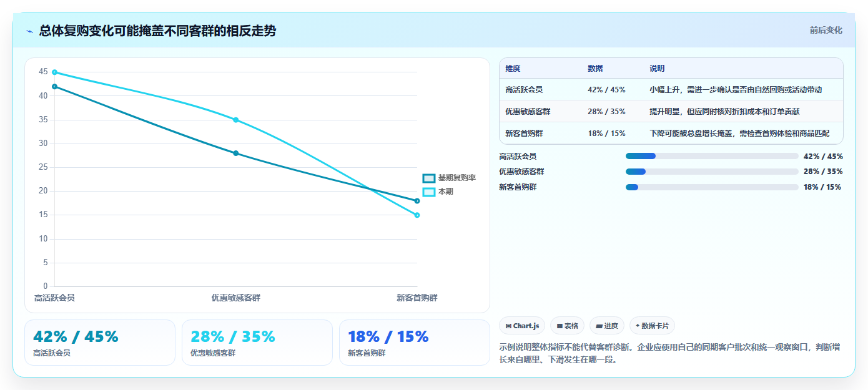Click the 18% / 15% data card

click(x=415, y=343)
